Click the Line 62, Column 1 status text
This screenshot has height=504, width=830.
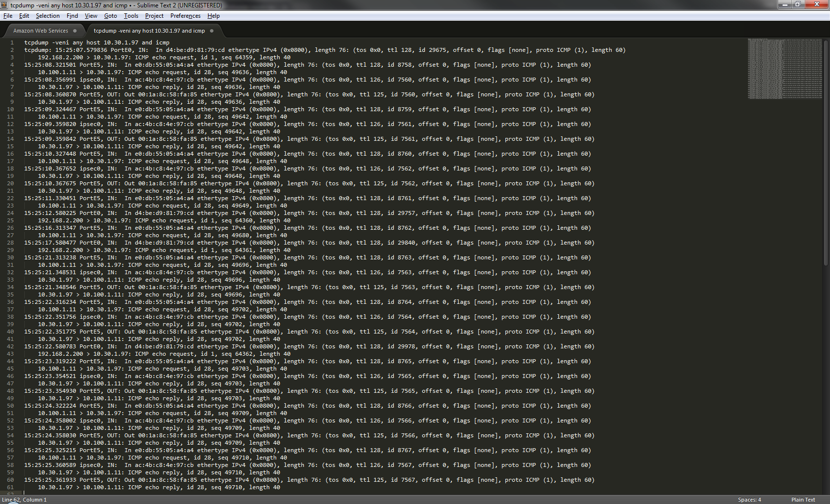click(x=24, y=500)
